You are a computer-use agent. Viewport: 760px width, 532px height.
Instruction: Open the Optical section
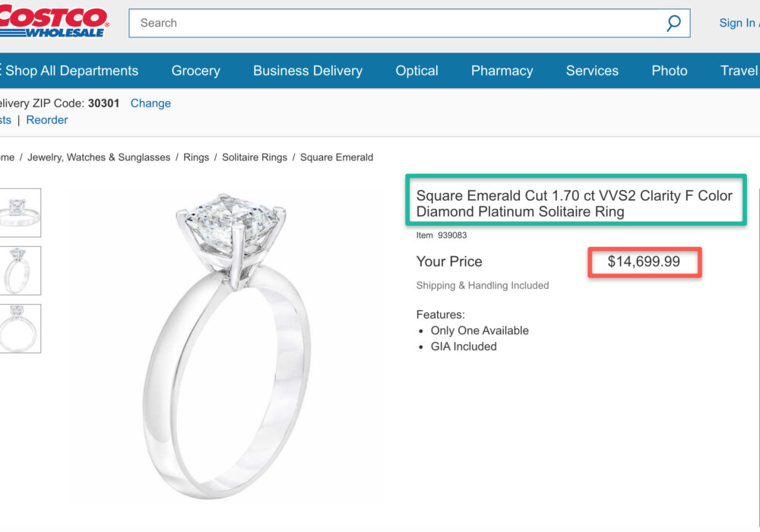[416, 71]
